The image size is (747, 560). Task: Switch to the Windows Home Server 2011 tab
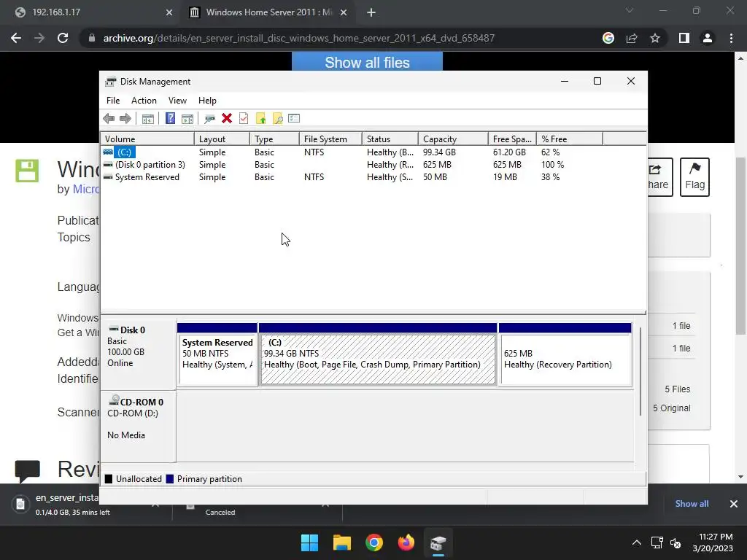coord(269,12)
